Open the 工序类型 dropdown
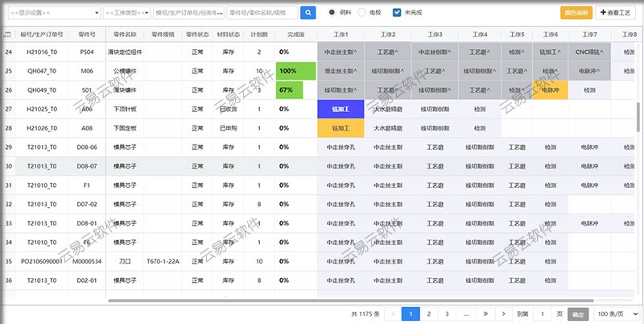The height and width of the screenshot is (324, 644). (126, 13)
